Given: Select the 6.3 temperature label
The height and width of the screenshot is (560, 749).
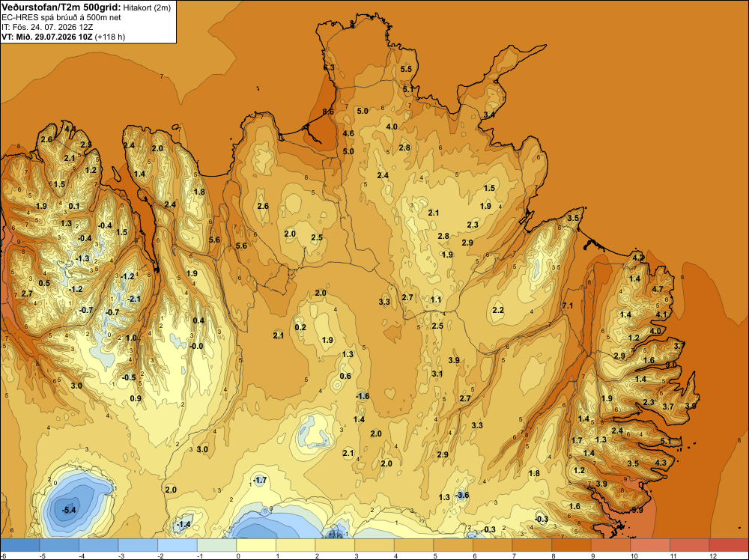Looking at the screenshot, I should (329, 68).
